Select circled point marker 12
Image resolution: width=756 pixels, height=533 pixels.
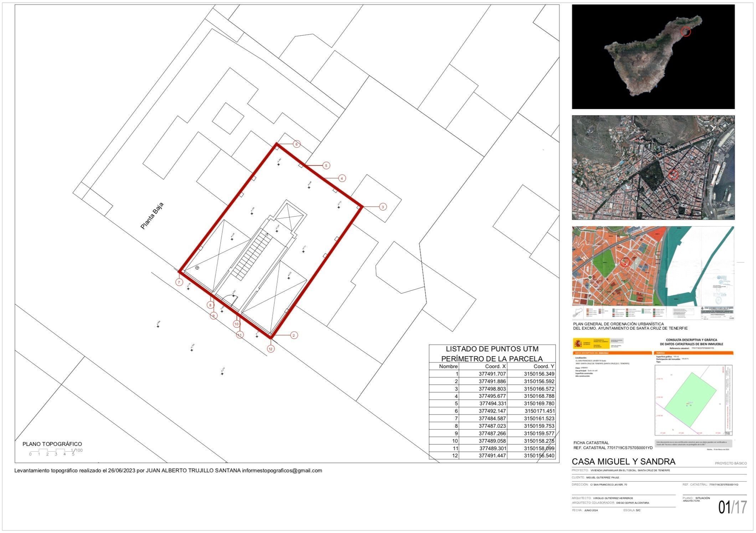click(271, 349)
